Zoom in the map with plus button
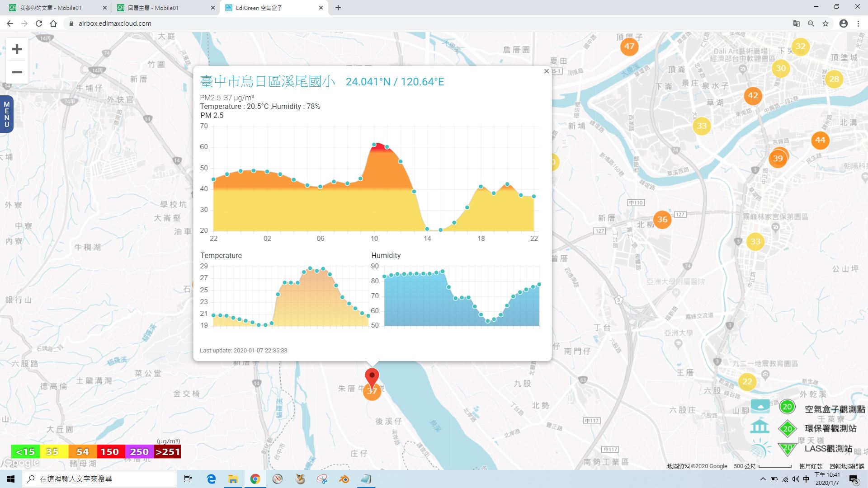The image size is (868, 488). point(17,49)
